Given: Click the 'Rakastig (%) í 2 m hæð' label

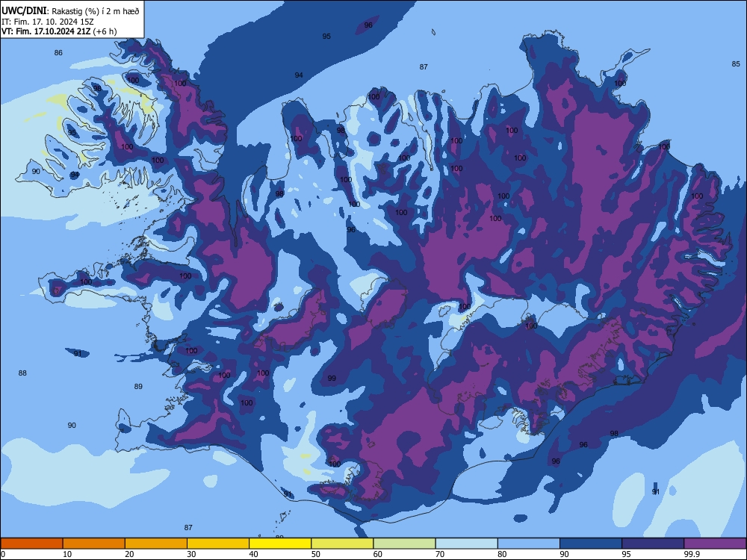Looking at the screenshot, I should pos(96,11).
